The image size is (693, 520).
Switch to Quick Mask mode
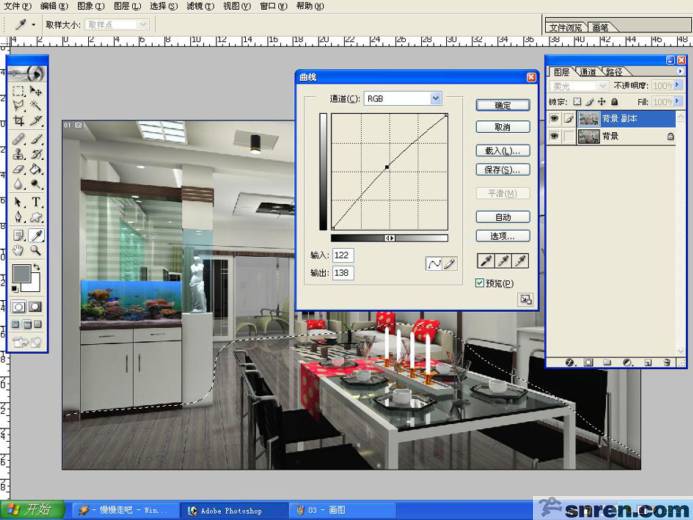[x=35, y=307]
